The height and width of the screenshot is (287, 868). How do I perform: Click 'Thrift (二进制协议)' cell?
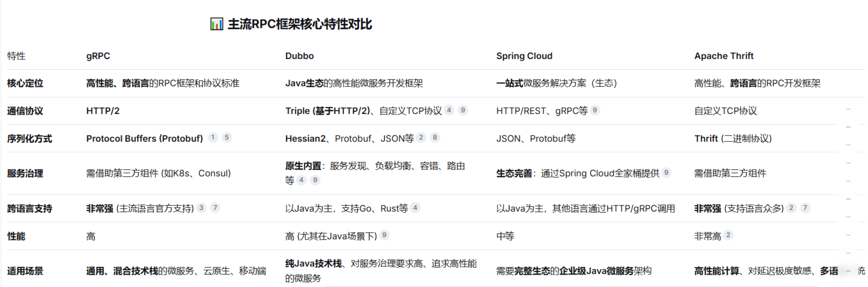coord(733,139)
